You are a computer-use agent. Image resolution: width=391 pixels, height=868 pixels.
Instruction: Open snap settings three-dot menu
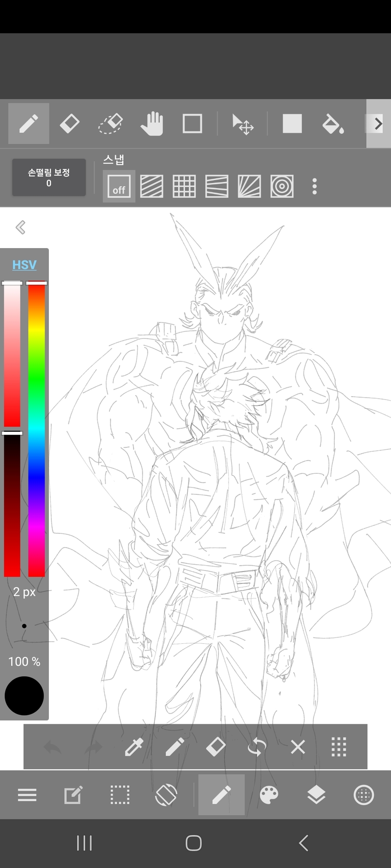[x=314, y=186]
